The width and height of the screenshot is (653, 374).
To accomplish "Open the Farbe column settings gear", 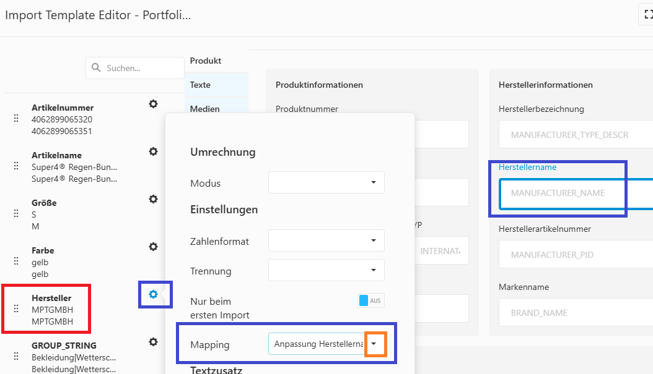I will coord(153,247).
